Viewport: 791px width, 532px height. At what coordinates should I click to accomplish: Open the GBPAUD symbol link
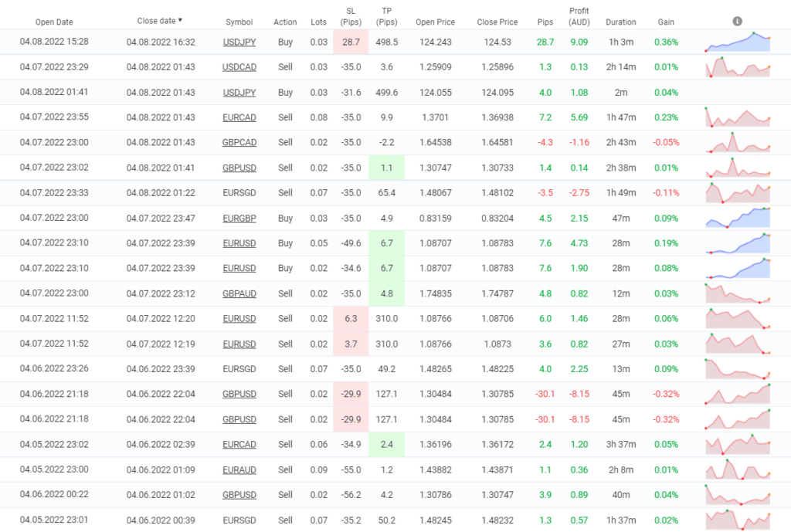point(239,293)
